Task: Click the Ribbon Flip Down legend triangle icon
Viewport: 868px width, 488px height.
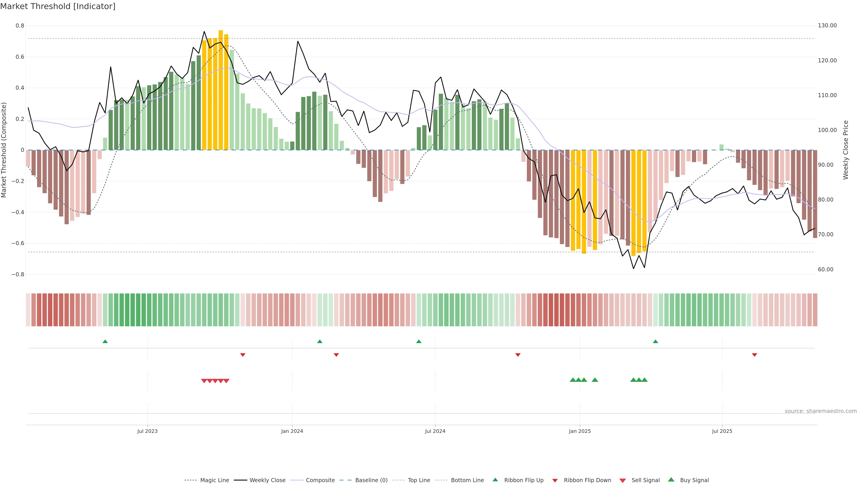Action: [x=555, y=481]
